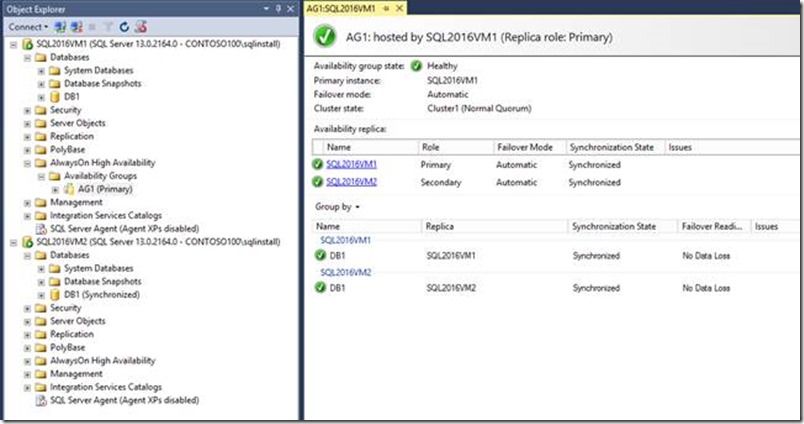Click green status icon for SQL2016VM1 replica
This screenshot has width=804, height=424.
(x=318, y=165)
